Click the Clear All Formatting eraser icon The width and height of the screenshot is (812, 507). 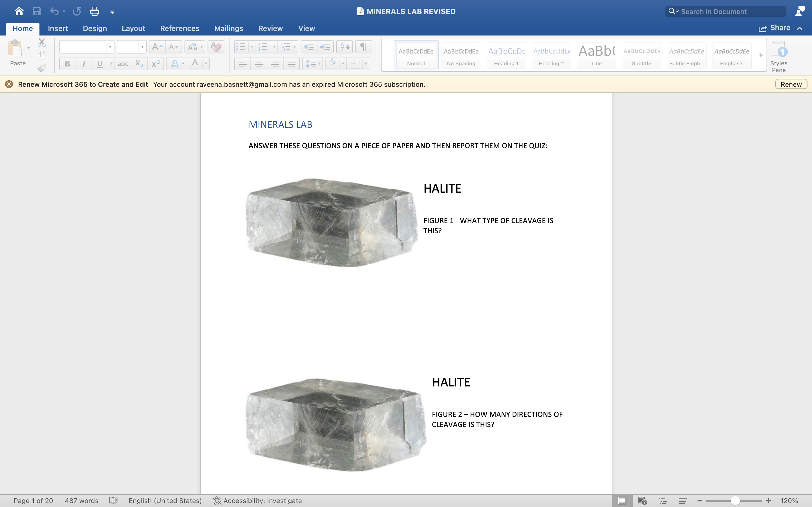(216, 47)
